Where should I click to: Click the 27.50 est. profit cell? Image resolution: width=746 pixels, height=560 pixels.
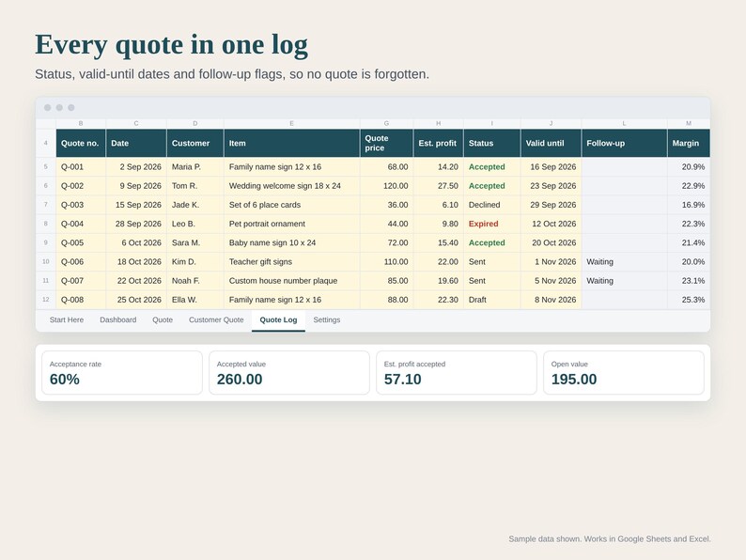click(438, 186)
